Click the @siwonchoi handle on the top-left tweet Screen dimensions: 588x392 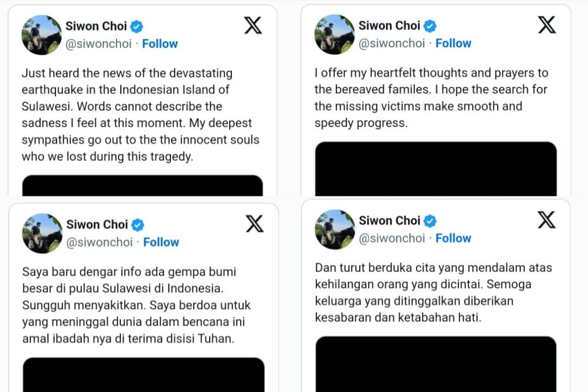(x=98, y=44)
